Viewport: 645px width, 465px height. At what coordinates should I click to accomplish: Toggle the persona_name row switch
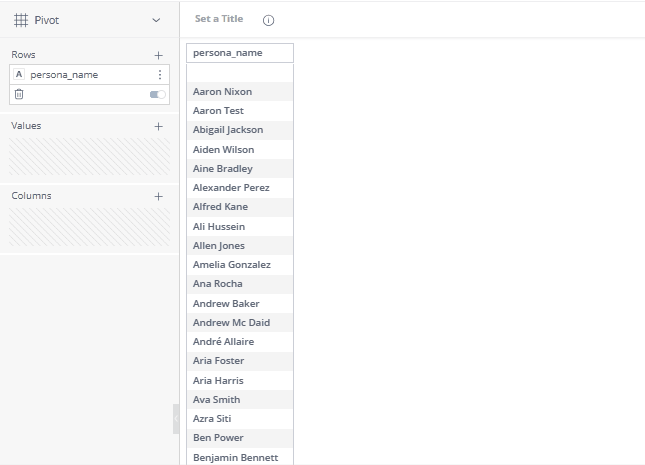tap(158, 94)
